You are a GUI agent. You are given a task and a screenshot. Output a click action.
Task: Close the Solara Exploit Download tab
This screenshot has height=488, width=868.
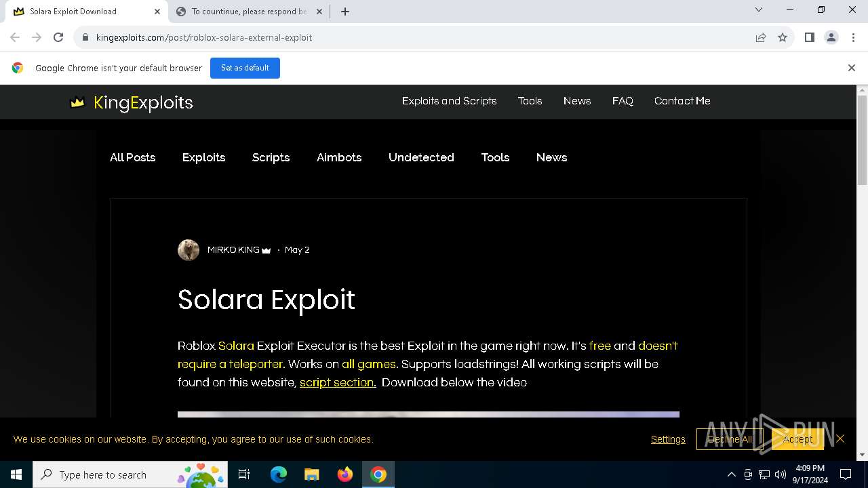tap(157, 11)
